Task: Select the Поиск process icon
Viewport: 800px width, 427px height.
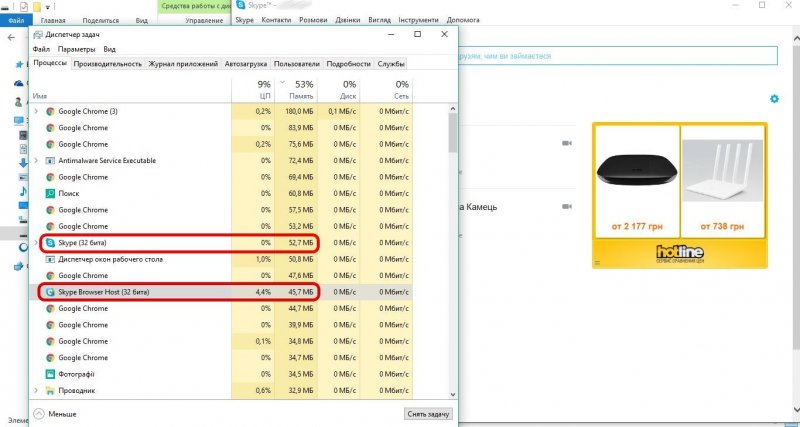Action: [x=50, y=193]
